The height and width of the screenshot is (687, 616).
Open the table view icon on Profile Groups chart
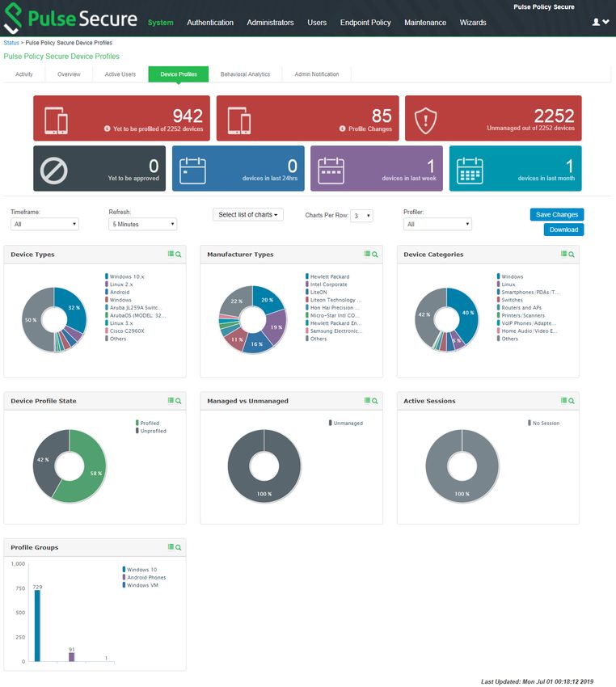(171, 547)
